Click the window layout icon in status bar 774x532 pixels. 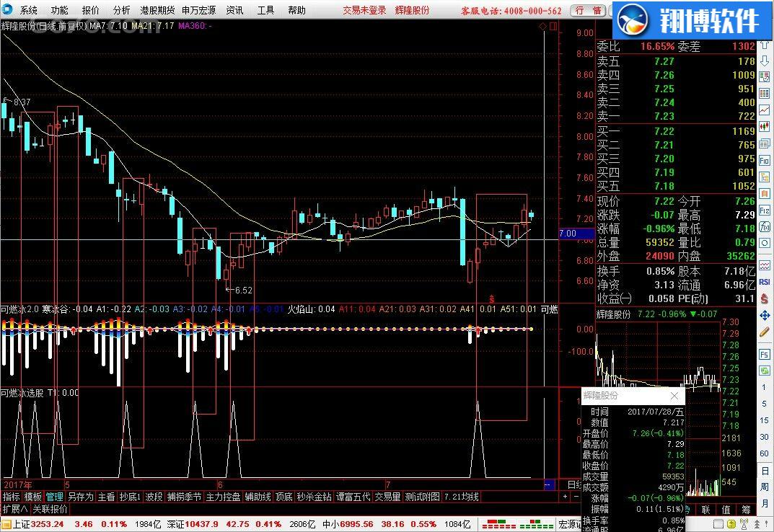click(718, 525)
